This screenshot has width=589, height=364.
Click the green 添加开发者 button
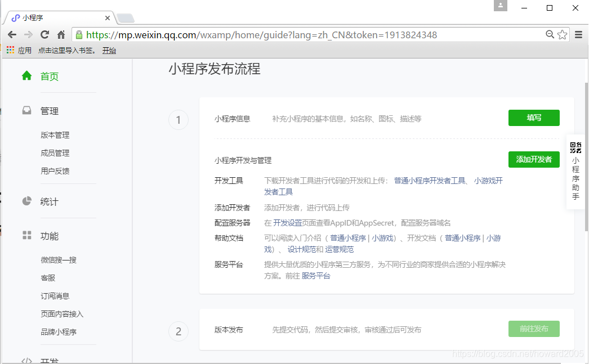click(x=534, y=159)
